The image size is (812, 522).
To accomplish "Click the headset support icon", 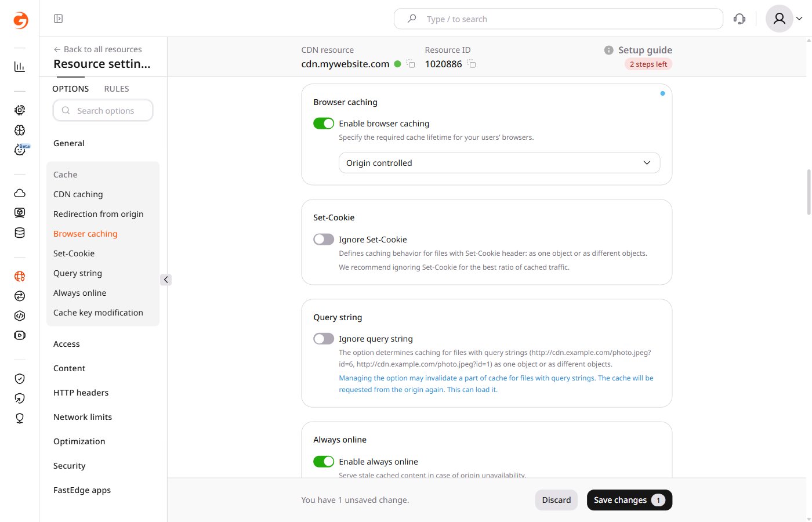I will pyautogui.click(x=739, y=19).
